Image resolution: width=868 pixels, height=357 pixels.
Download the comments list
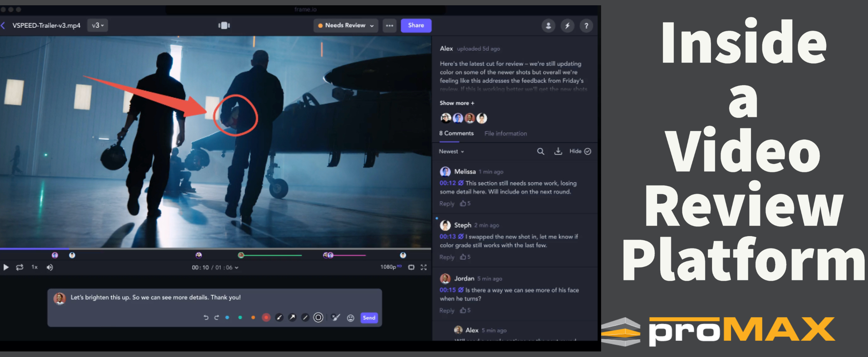(x=558, y=151)
